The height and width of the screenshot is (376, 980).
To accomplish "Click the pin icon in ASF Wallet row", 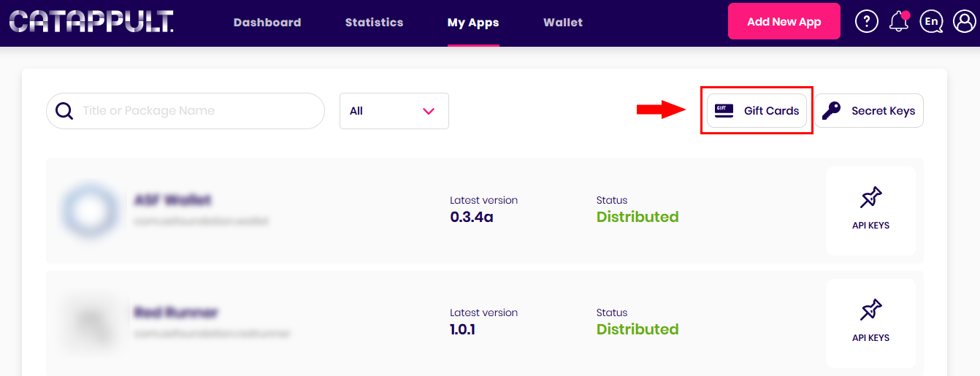I will point(871,198).
